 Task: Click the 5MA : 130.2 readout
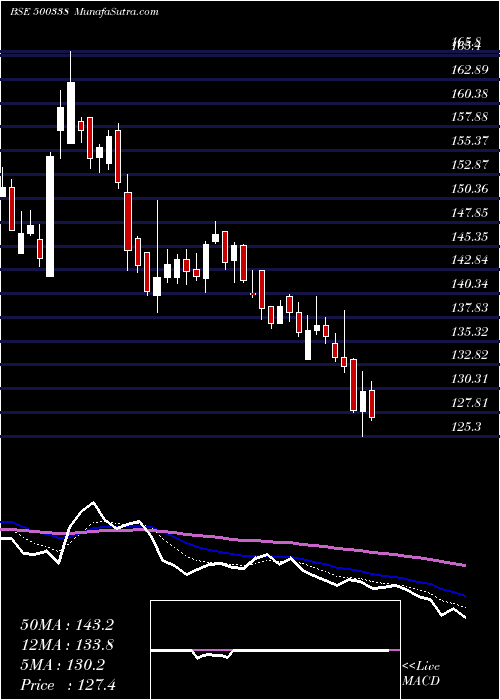62,665
